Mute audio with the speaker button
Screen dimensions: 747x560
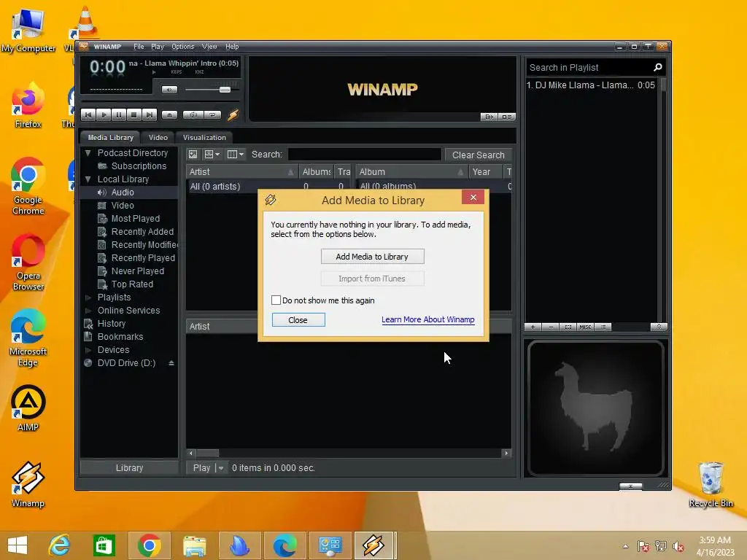point(169,90)
